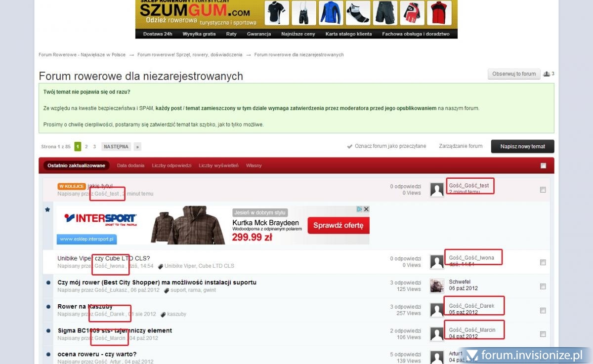The width and height of the screenshot is (593, 364).
Task: Click avatar of Gość_Gość_test last poster
Action: (x=437, y=190)
